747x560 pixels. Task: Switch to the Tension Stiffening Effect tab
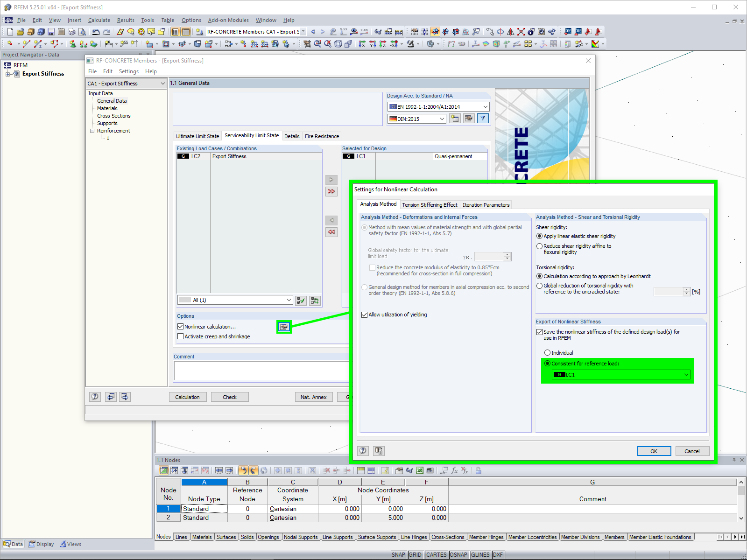pyautogui.click(x=430, y=205)
